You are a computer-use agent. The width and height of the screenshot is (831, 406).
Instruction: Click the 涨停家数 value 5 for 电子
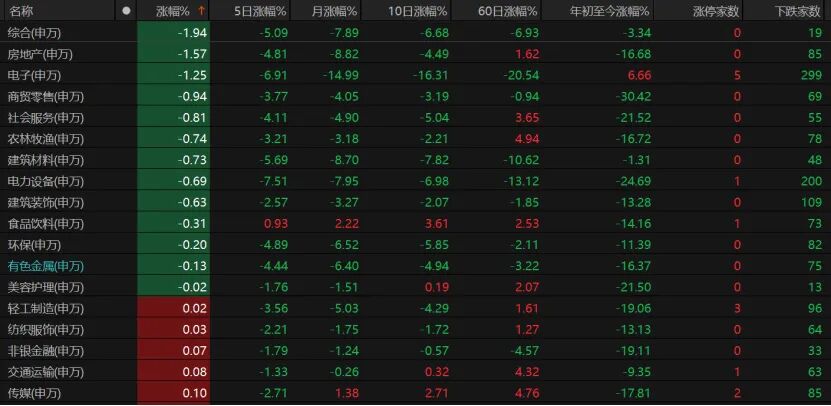[737, 75]
